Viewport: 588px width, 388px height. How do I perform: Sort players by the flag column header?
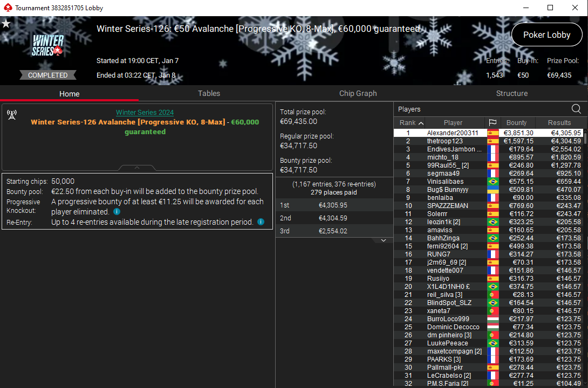(x=493, y=122)
